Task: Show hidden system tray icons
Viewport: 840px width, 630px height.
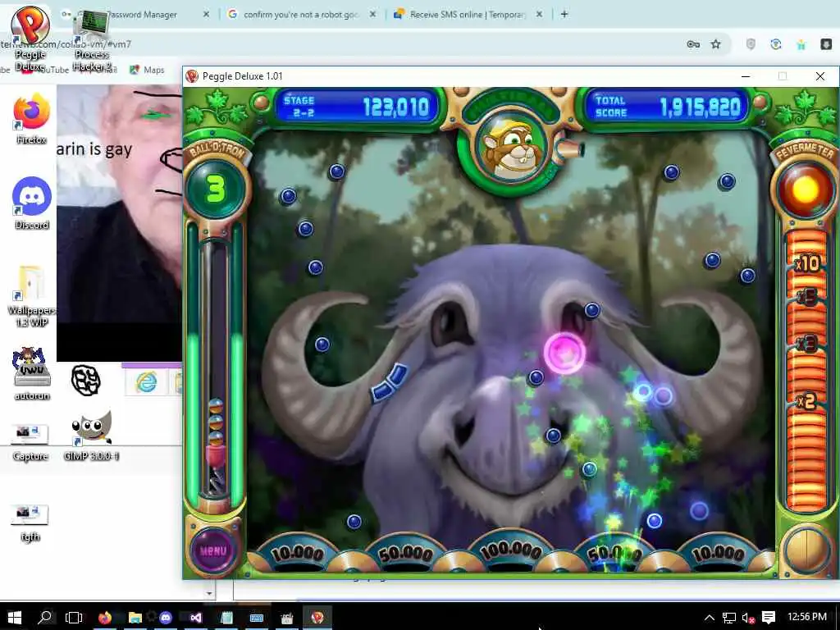Action: point(710,618)
